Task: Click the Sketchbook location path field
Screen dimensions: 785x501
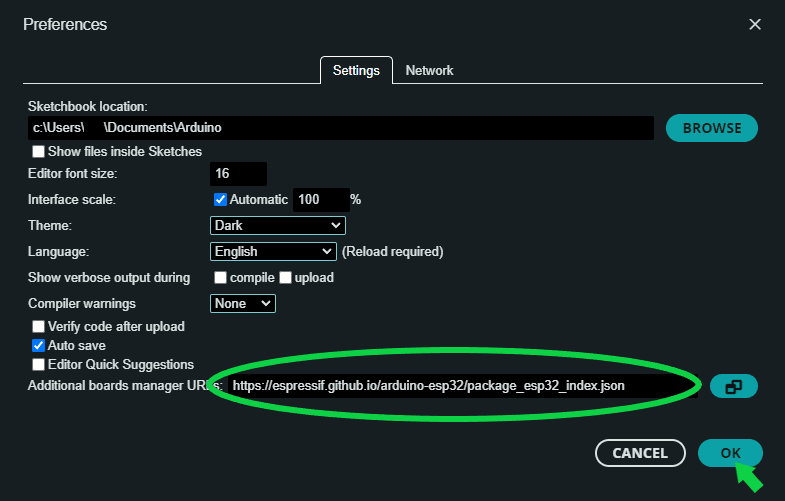Action: pos(341,128)
